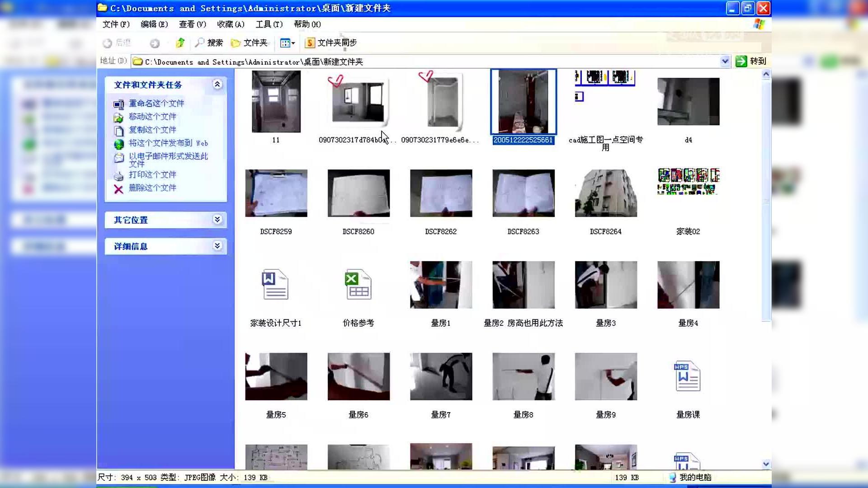Click the 文件夹 (Folders) view icon
Image resolution: width=868 pixels, height=488 pixels.
[x=236, y=43]
